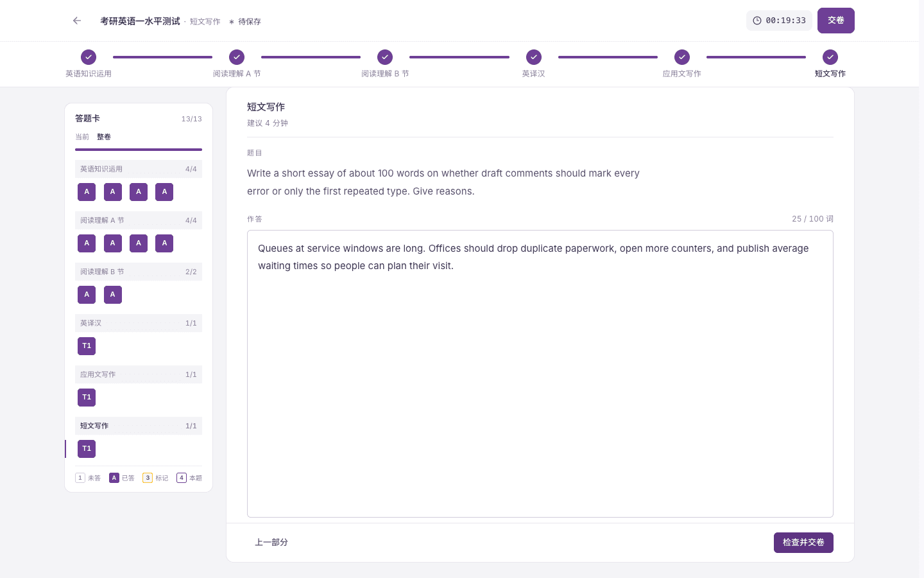Switch answer card to 整卷 tab
The height and width of the screenshot is (578, 924).
tap(104, 137)
